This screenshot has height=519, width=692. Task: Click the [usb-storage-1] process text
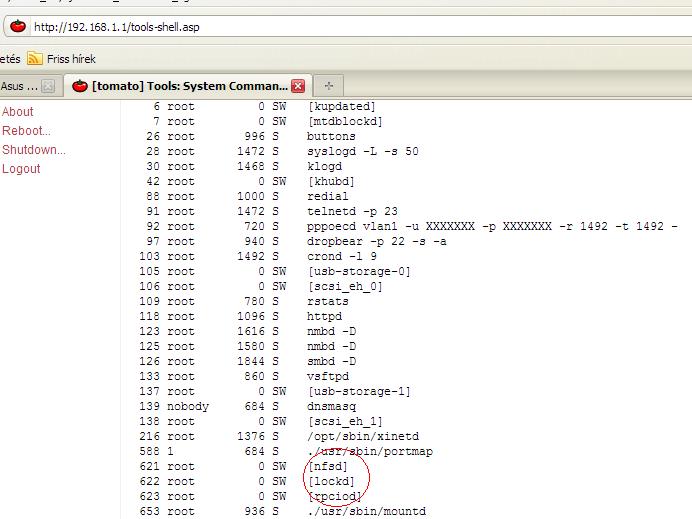click(x=359, y=391)
